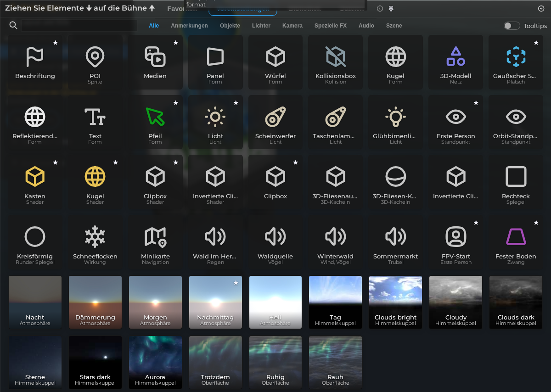Select the Minikarte navigation element

click(x=155, y=242)
